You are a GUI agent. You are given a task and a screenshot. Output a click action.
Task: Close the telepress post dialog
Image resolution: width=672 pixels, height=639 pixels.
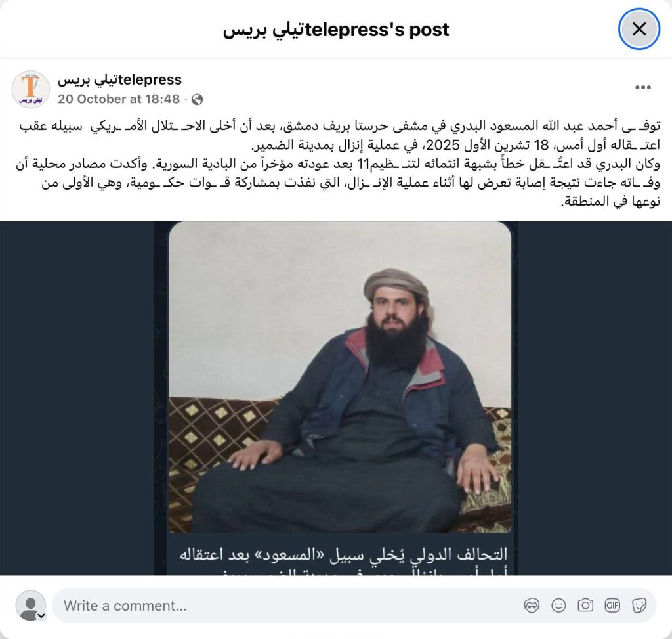[639, 29]
